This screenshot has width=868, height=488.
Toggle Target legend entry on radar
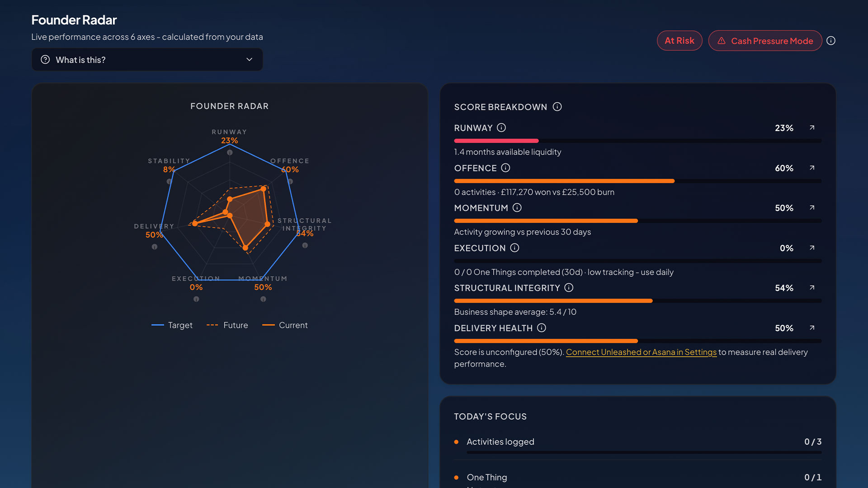(x=172, y=325)
